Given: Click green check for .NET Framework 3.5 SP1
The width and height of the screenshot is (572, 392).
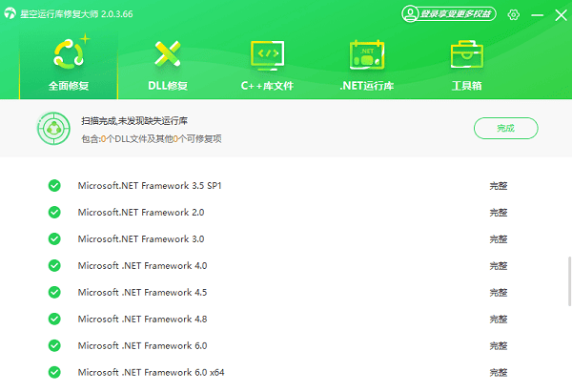Looking at the screenshot, I should pos(54,185).
